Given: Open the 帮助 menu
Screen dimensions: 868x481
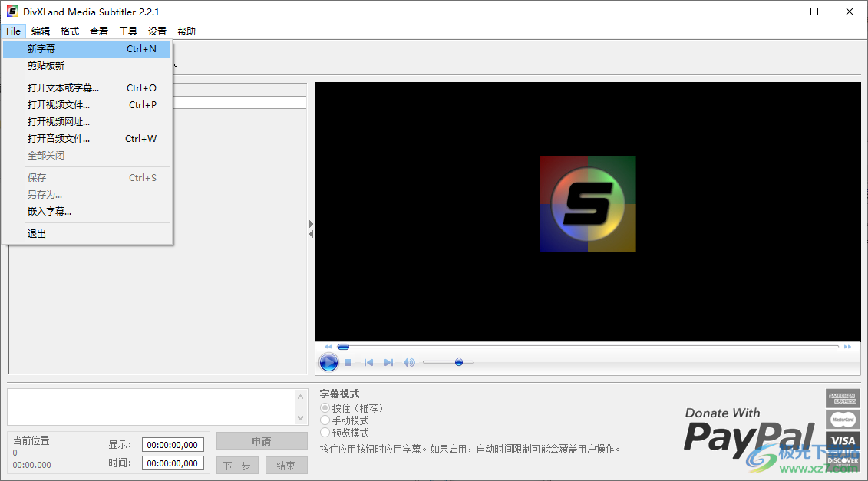Looking at the screenshot, I should pos(186,31).
